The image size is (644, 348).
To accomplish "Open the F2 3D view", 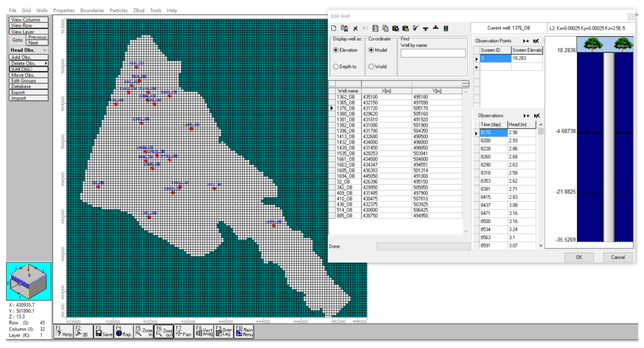I will coord(83,331).
